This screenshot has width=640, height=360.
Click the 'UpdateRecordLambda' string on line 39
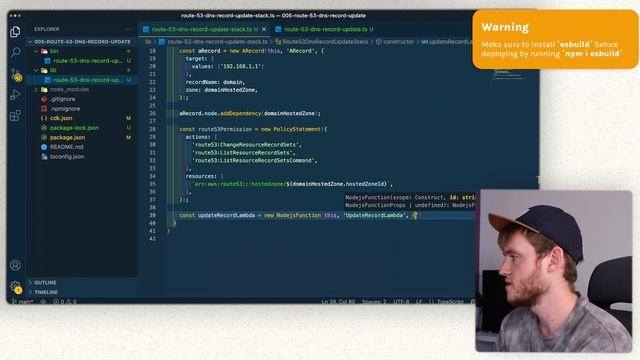(374, 215)
